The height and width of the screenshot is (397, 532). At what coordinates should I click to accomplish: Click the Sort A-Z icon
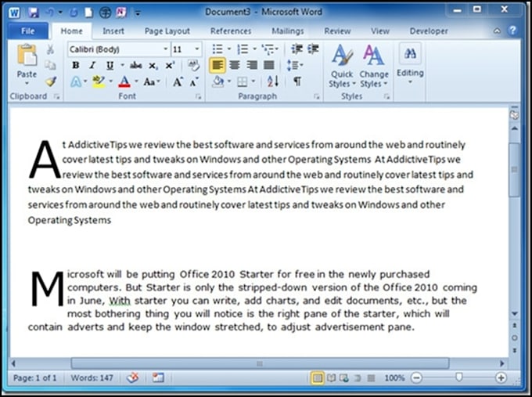coord(273,81)
